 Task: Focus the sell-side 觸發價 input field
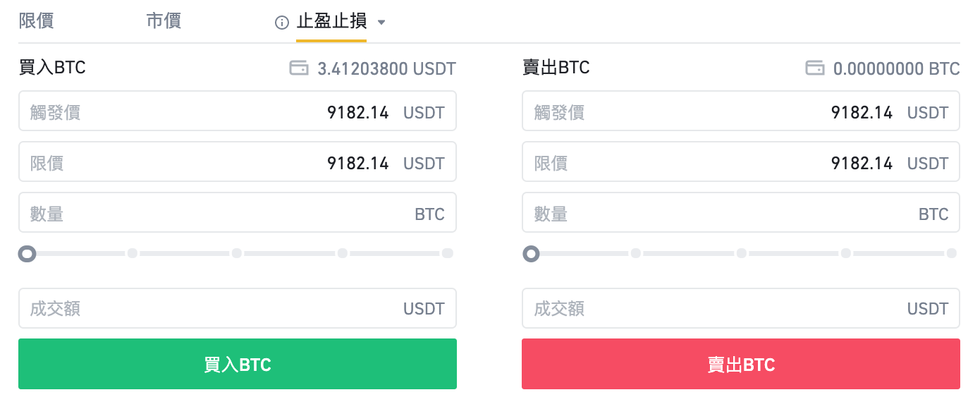[x=705, y=111]
